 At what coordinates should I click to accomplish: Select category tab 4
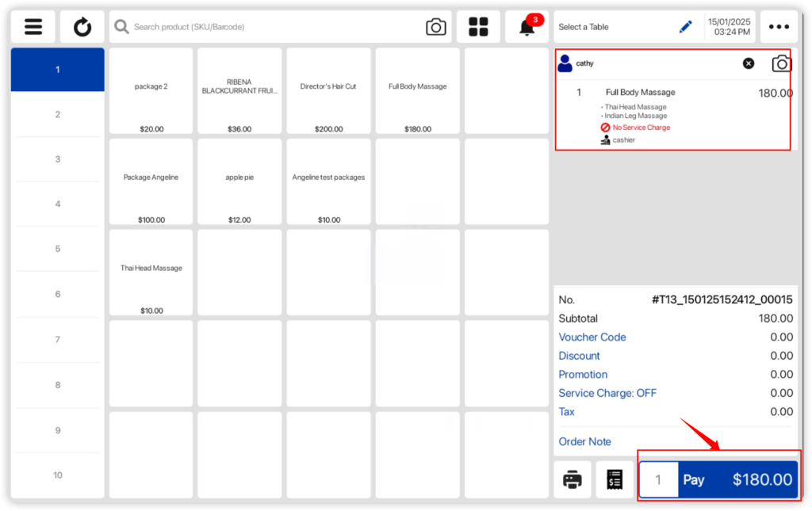pyautogui.click(x=57, y=204)
